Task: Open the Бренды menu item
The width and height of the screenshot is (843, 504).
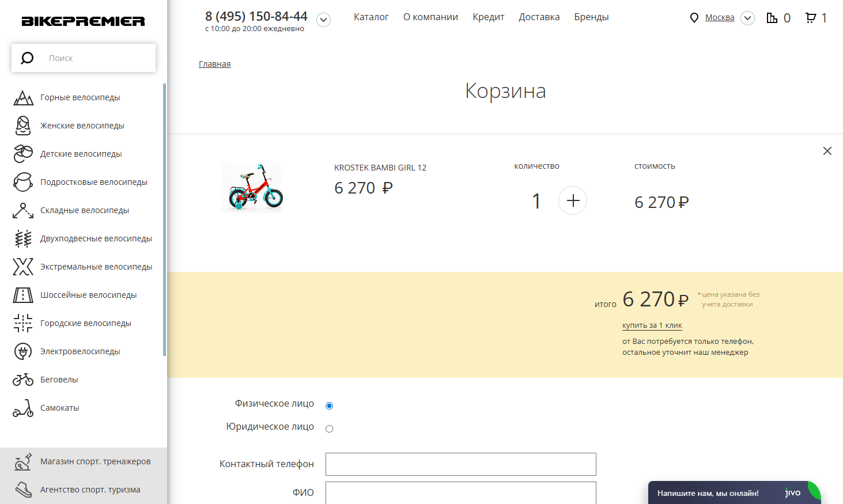Action: [x=591, y=17]
